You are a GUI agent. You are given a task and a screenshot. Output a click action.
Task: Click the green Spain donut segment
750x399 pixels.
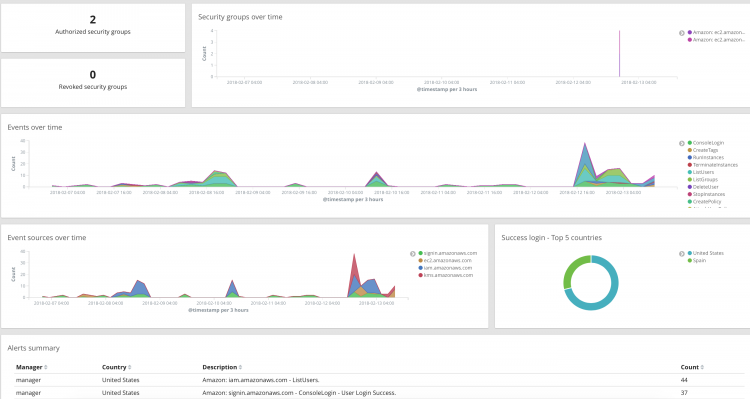pyautogui.click(x=572, y=268)
